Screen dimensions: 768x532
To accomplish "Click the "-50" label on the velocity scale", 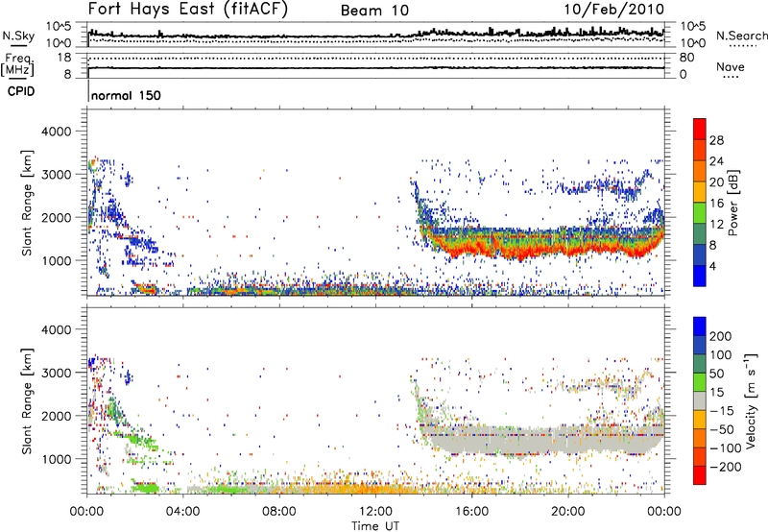I will (722, 429).
